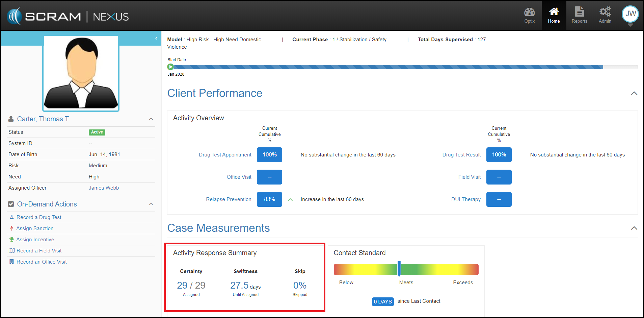Open the Optix dashboard icon
This screenshot has height=318, width=644.
(x=529, y=13)
